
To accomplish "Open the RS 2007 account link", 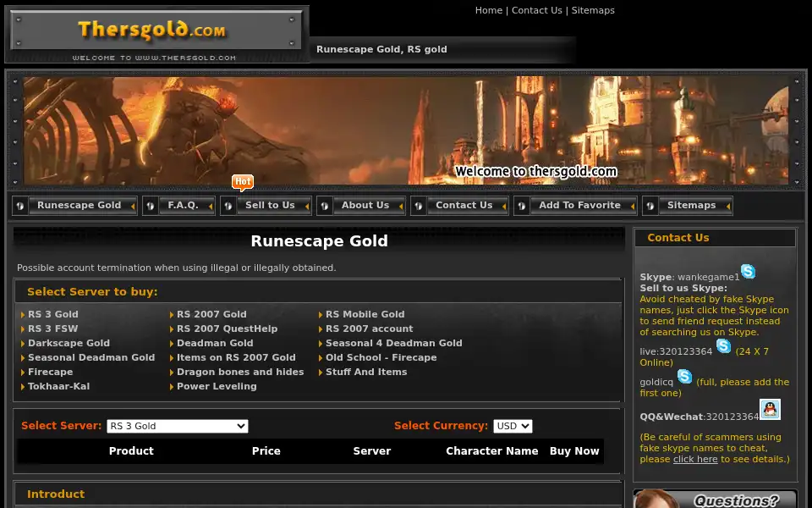I will click(370, 329).
